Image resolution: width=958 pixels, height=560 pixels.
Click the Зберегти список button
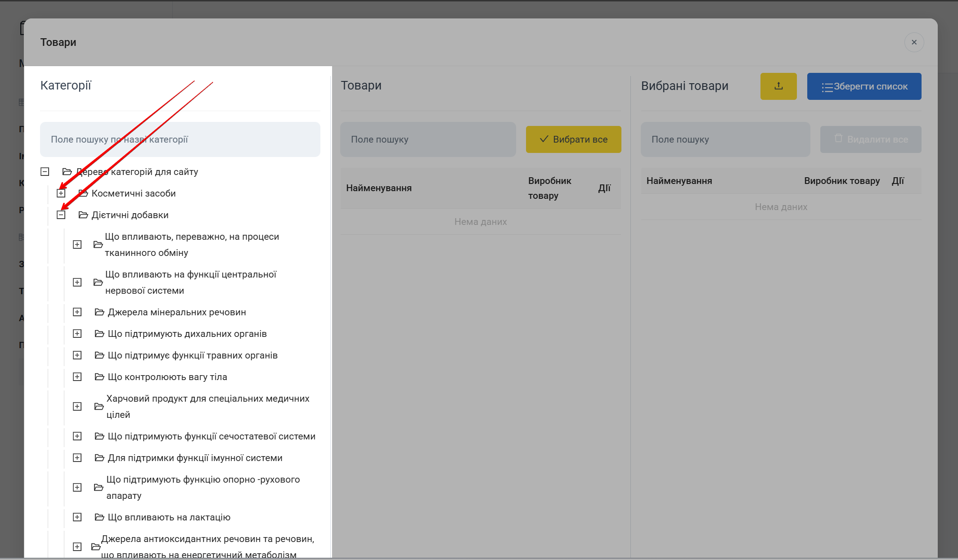(x=864, y=86)
